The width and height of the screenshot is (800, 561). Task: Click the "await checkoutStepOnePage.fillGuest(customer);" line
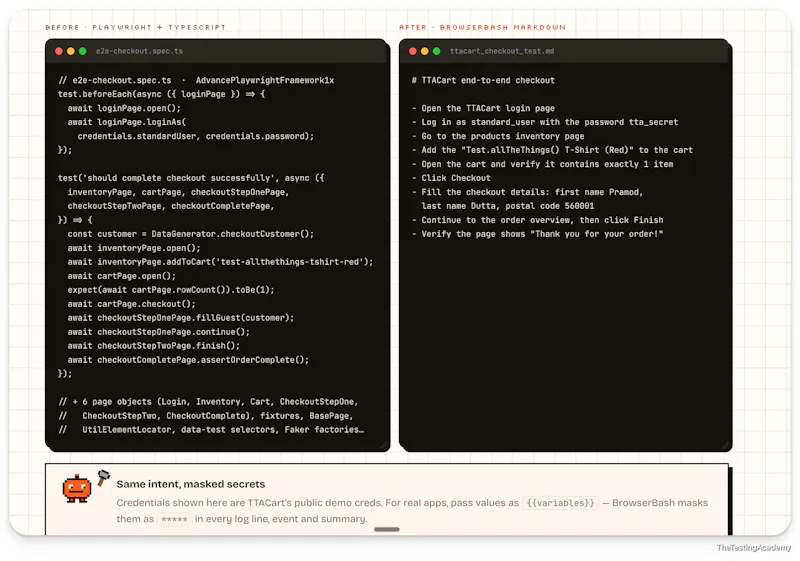(x=181, y=318)
